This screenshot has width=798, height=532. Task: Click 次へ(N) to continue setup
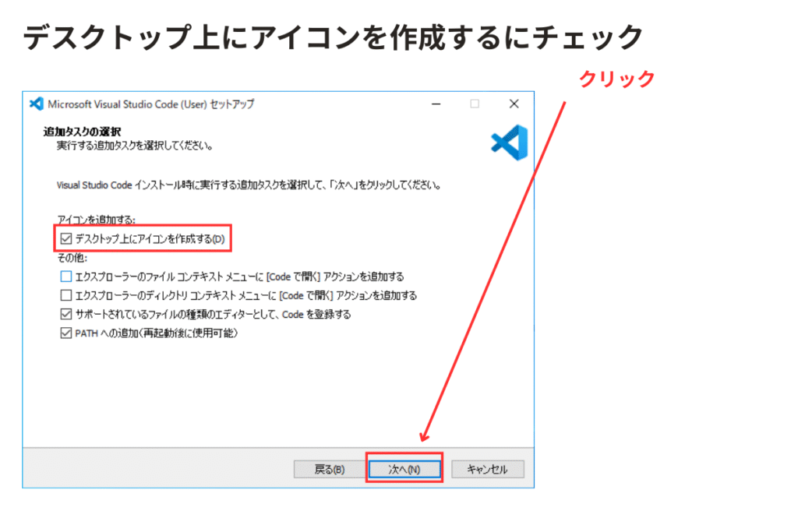404,469
